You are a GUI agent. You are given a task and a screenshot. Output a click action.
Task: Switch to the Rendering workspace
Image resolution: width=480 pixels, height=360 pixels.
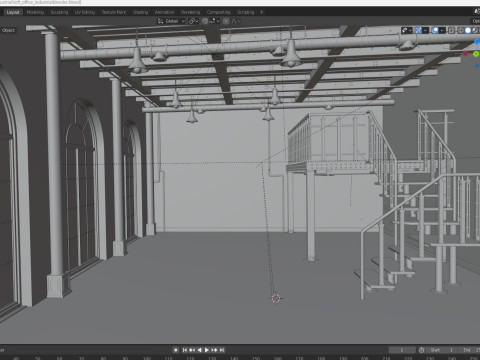coord(190,12)
